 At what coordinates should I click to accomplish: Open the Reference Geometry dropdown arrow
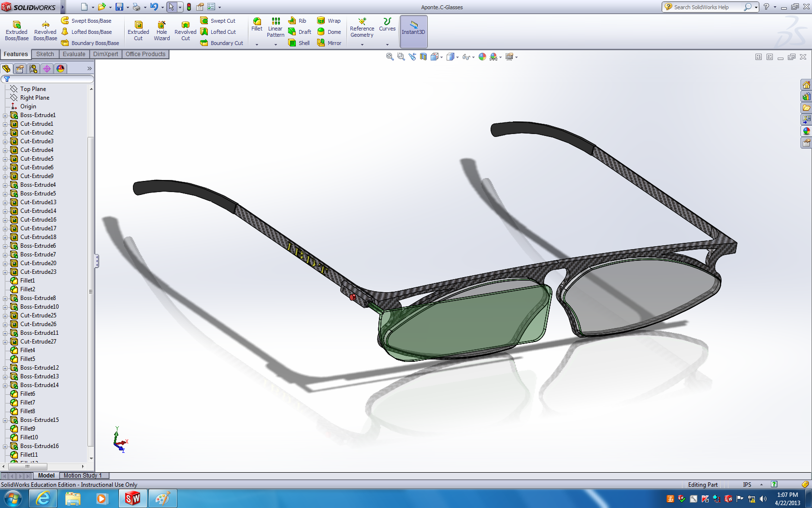click(x=362, y=45)
